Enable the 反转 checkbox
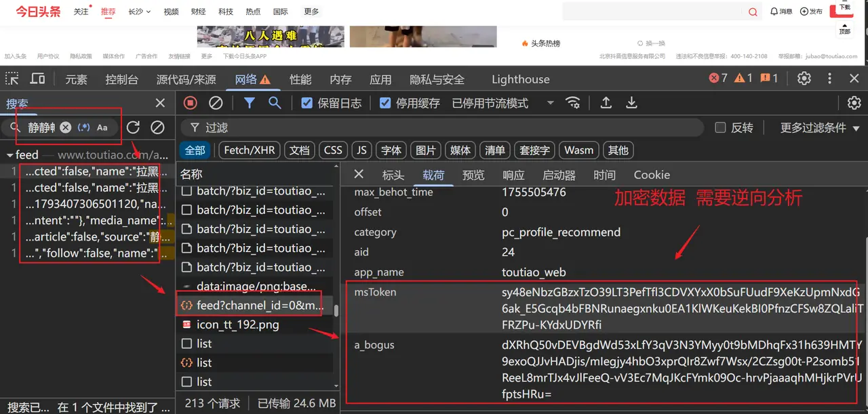Screen dimensions: 868x414 pos(720,127)
